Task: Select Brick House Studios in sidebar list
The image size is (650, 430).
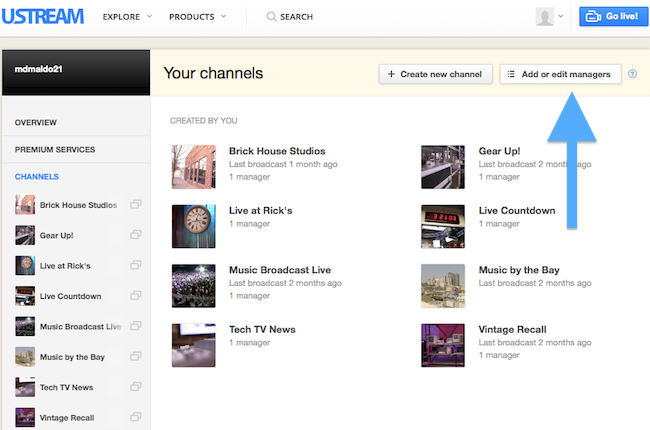Action: click(x=78, y=205)
